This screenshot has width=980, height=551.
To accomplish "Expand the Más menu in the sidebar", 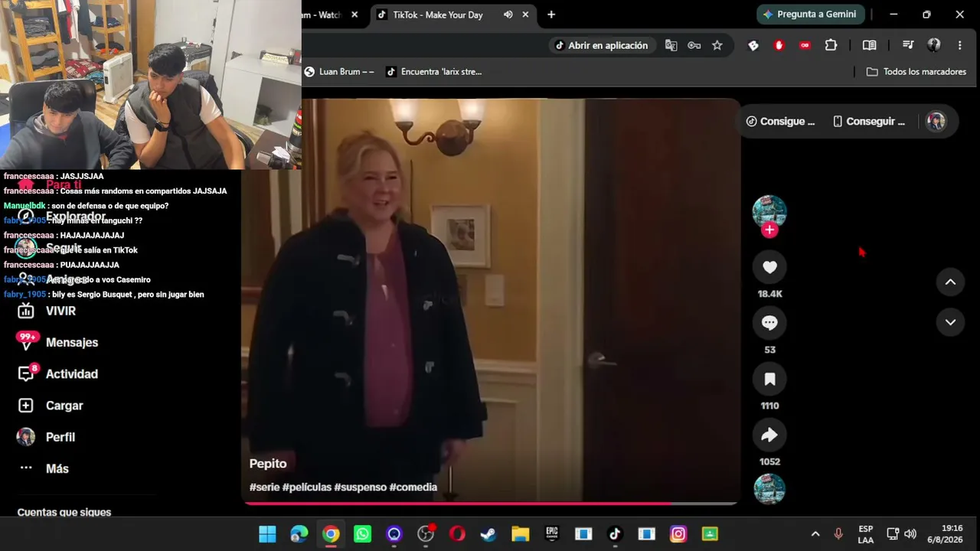I will point(57,468).
